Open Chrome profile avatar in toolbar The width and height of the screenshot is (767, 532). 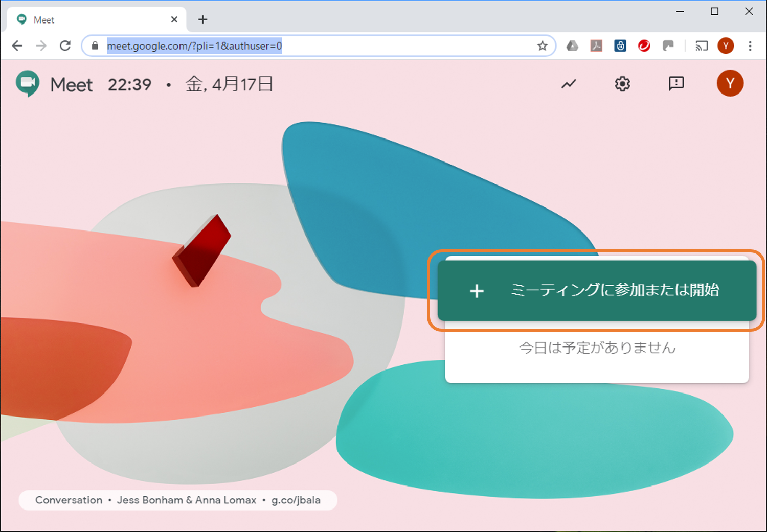click(726, 46)
